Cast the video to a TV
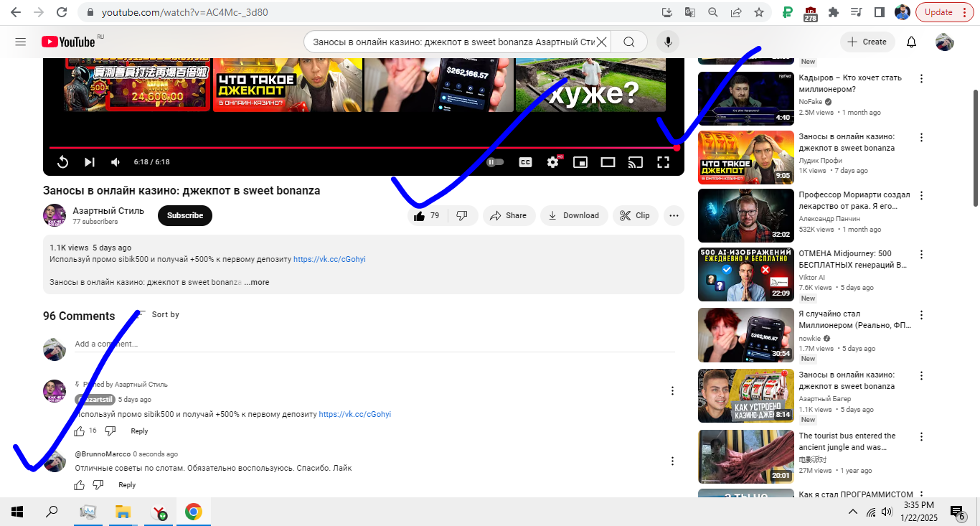This screenshot has width=980, height=526. click(636, 162)
